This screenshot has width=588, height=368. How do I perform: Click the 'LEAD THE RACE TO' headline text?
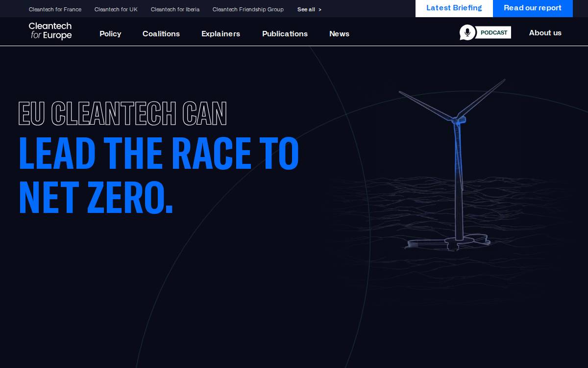[x=158, y=153]
